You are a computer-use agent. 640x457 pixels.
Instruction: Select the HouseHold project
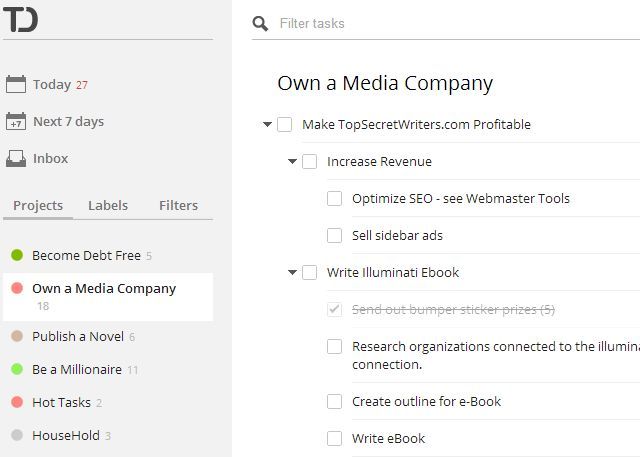66,436
